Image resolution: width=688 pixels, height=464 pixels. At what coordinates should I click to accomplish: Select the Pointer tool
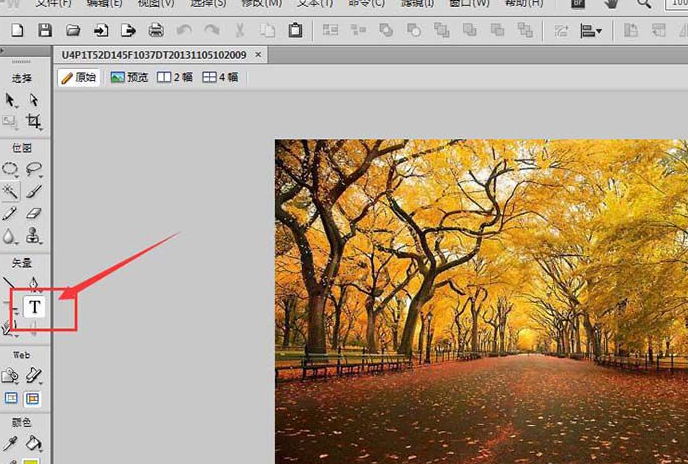11,100
